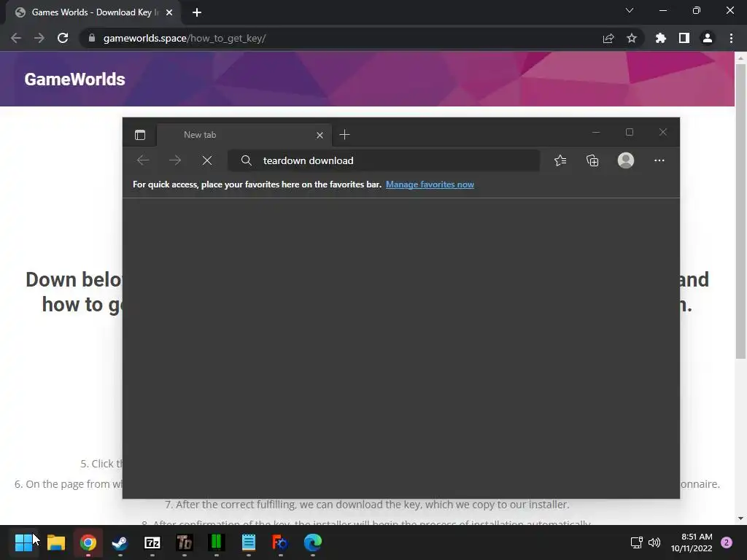Click search magnifier icon in Edge address bar
Viewport: 747px width, 560px height.
coord(247,160)
